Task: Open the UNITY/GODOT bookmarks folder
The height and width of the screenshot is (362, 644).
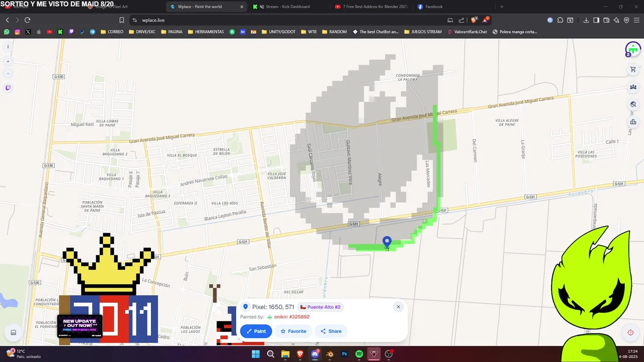Action: pyautogui.click(x=278, y=32)
